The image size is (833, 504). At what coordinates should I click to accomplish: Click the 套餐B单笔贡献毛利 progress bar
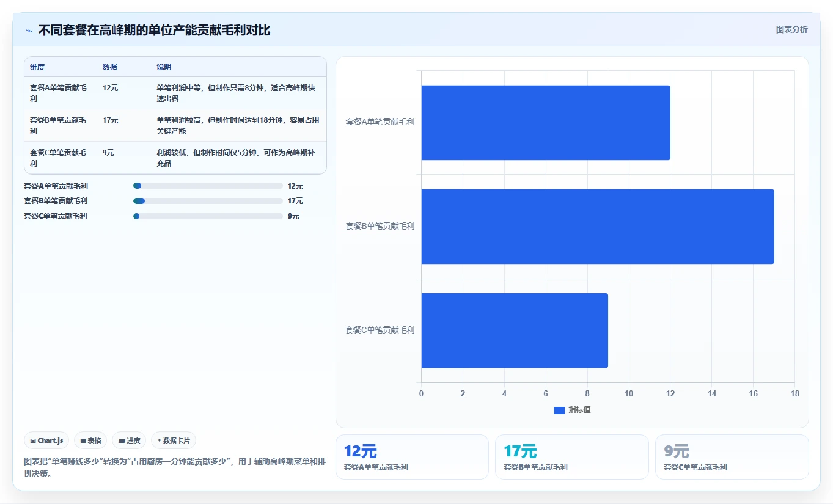(x=208, y=201)
